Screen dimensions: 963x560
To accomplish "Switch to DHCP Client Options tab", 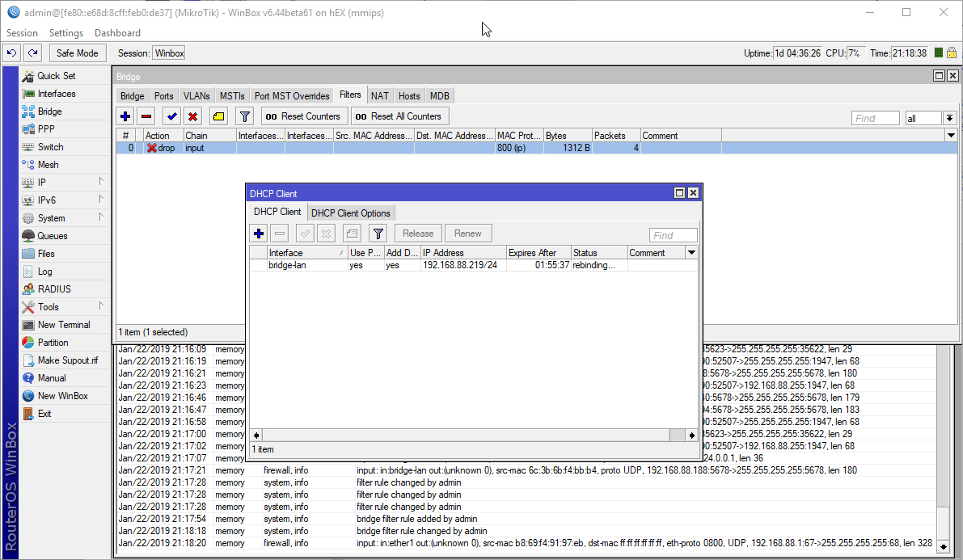I will [x=351, y=213].
